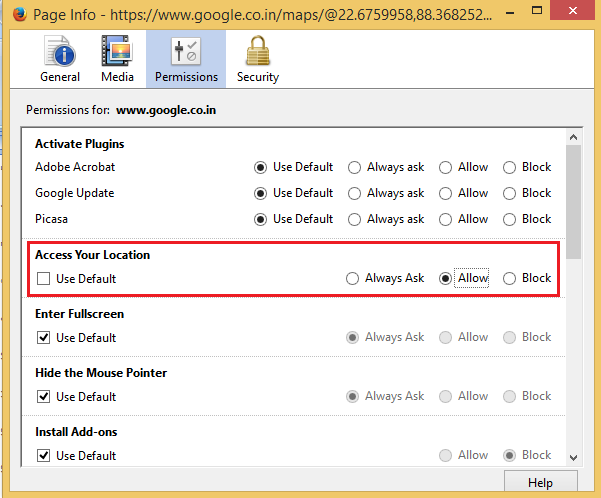601x498 pixels.
Task: Uncheck Use Default under Install Add-ons
Action: [43, 455]
